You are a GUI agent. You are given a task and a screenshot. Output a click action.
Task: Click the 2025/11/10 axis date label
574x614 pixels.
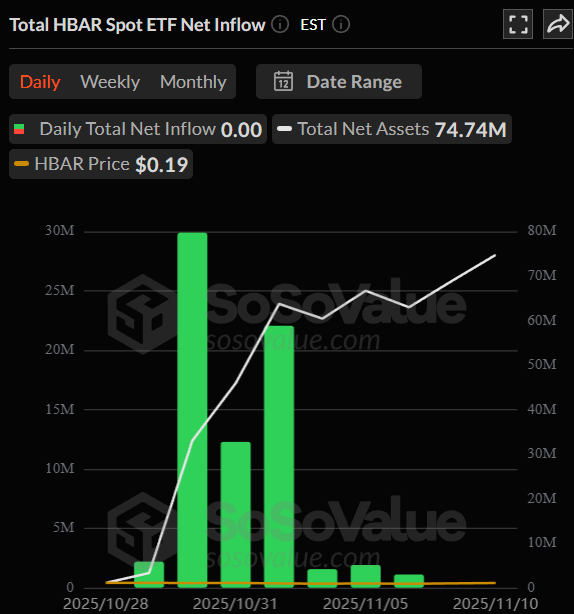click(x=495, y=603)
